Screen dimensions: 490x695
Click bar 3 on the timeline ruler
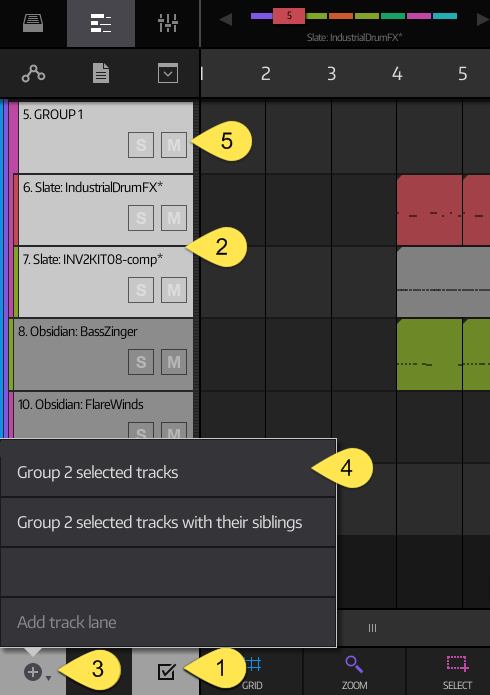tap(331, 74)
